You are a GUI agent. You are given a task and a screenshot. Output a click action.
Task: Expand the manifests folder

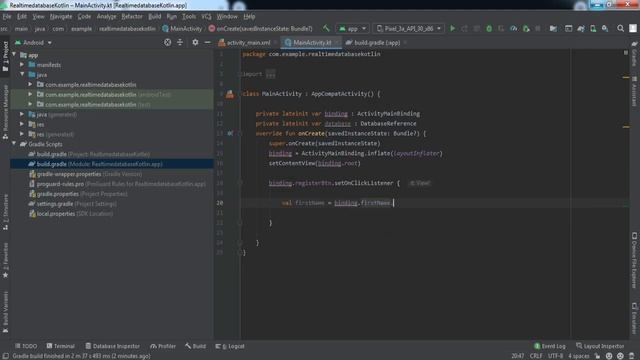pos(22,64)
